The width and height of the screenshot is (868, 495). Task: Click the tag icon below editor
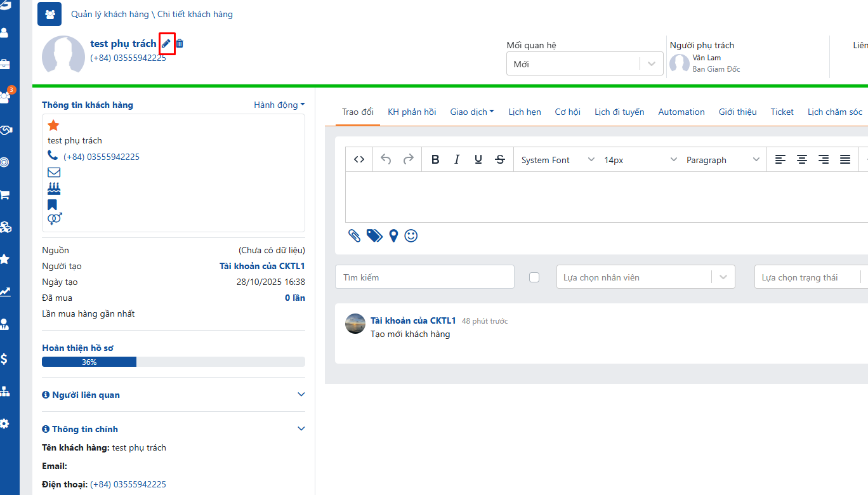coord(374,236)
